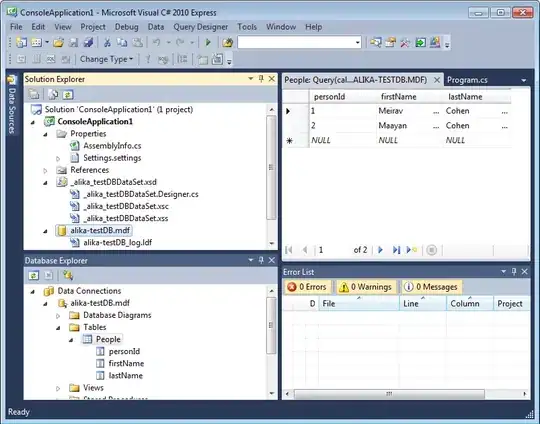Open Solution Explorer from the toolbar icon
The height and width of the screenshot is (424, 540).
point(376,43)
